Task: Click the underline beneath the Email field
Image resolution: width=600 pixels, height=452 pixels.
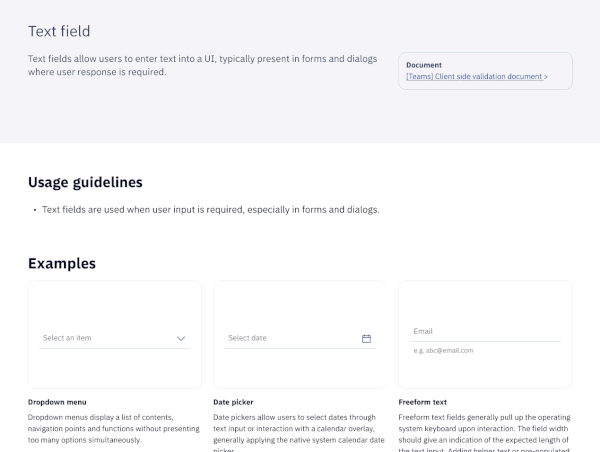Action: tap(485, 341)
